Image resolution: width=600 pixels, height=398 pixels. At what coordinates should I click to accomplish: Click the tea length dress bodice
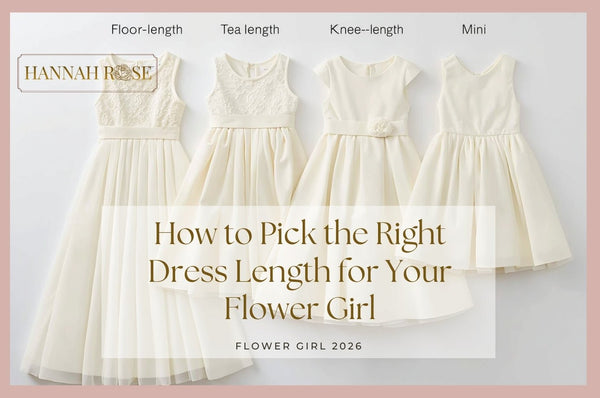(252, 86)
